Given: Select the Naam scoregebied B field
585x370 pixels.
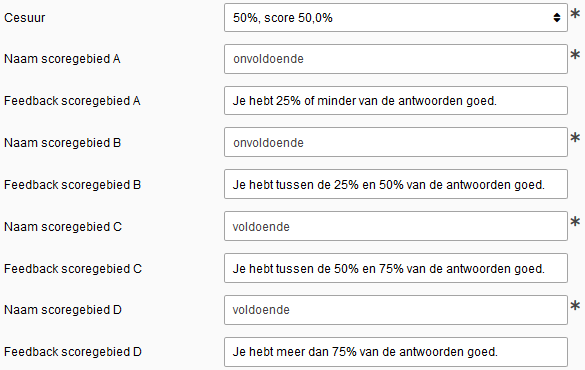Looking at the screenshot, I should pyautogui.click(x=396, y=142).
